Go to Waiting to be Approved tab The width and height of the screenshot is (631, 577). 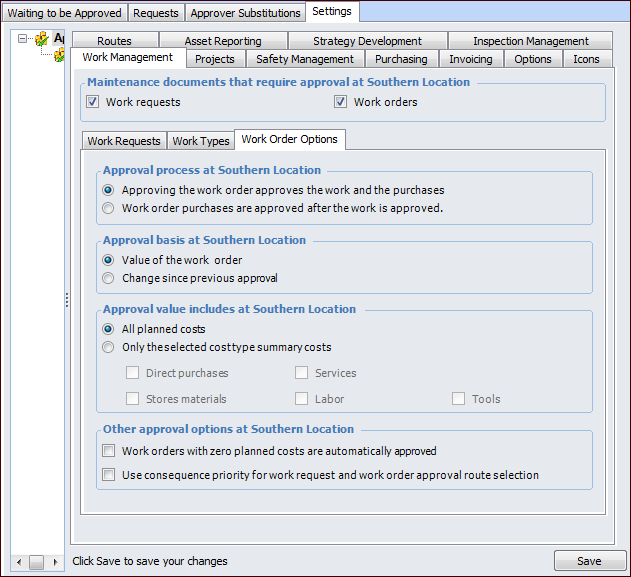click(x=65, y=13)
